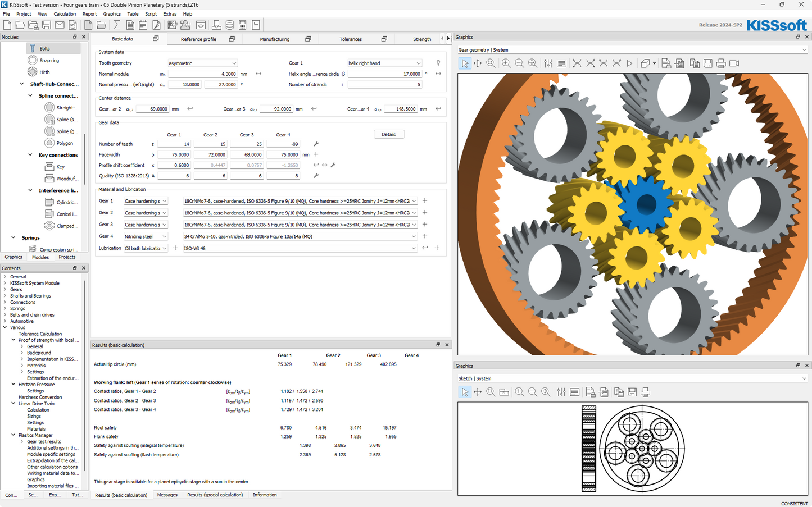Click the lightbulb info icon near Gear 1 helix
Image resolution: width=812 pixels, height=507 pixels.
pyautogui.click(x=438, y=63)
